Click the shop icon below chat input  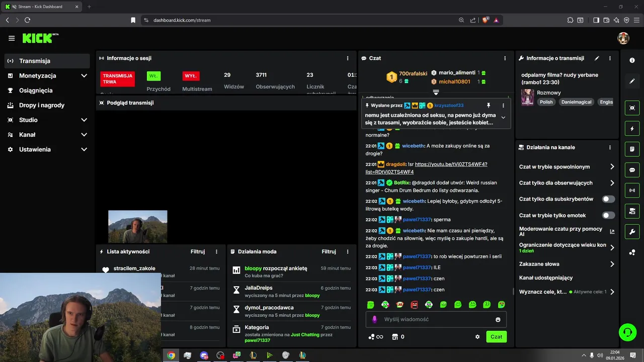pos(395,337)
